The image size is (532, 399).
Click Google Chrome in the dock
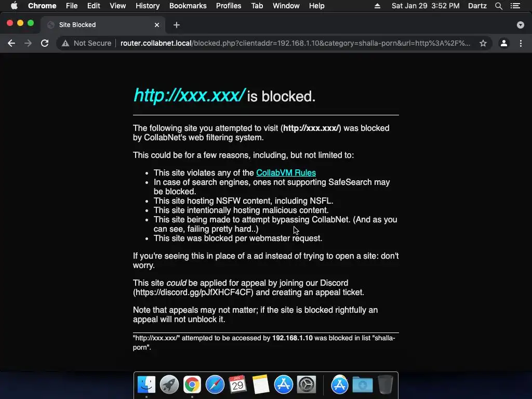[192, 385]
